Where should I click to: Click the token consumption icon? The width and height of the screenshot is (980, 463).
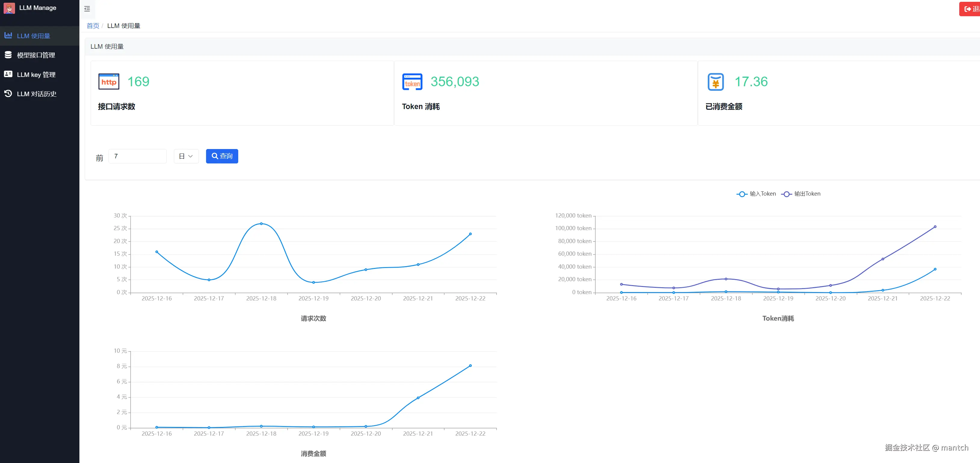(x=412, y=82)
